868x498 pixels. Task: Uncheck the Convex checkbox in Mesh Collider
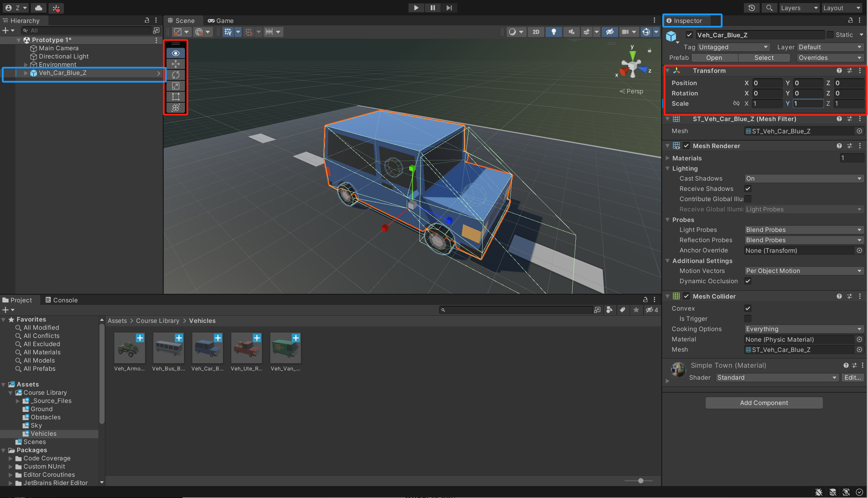[748, 309]
